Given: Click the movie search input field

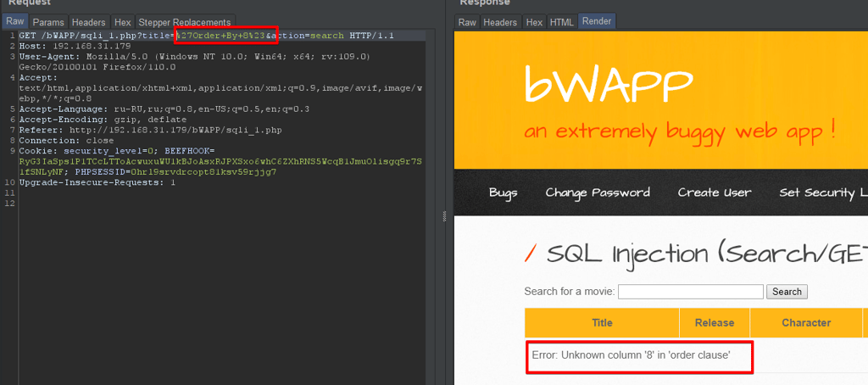Looking at the screenshot, I should (691, 292).
